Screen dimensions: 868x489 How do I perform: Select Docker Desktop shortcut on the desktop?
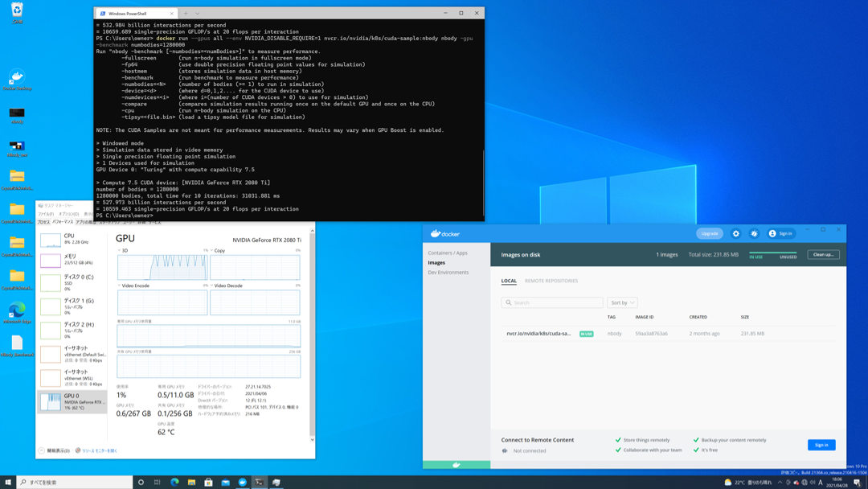tap(17, 80)
